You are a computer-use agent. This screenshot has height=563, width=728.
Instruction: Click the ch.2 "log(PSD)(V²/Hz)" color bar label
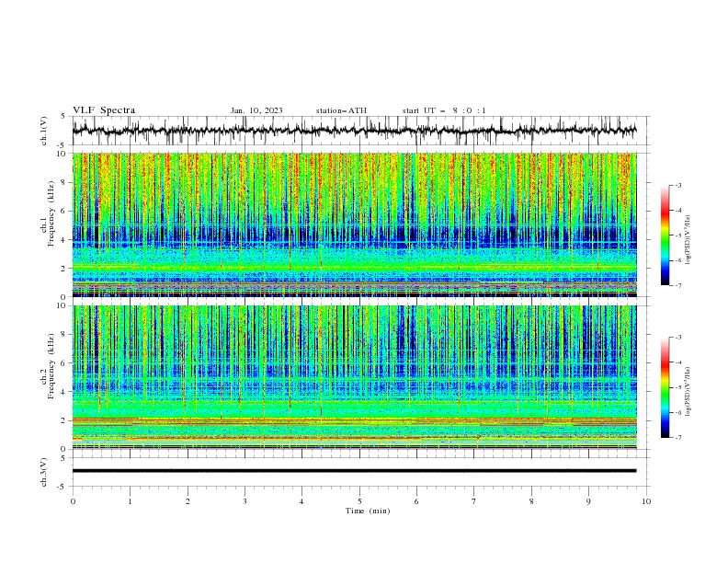(688, 392)
